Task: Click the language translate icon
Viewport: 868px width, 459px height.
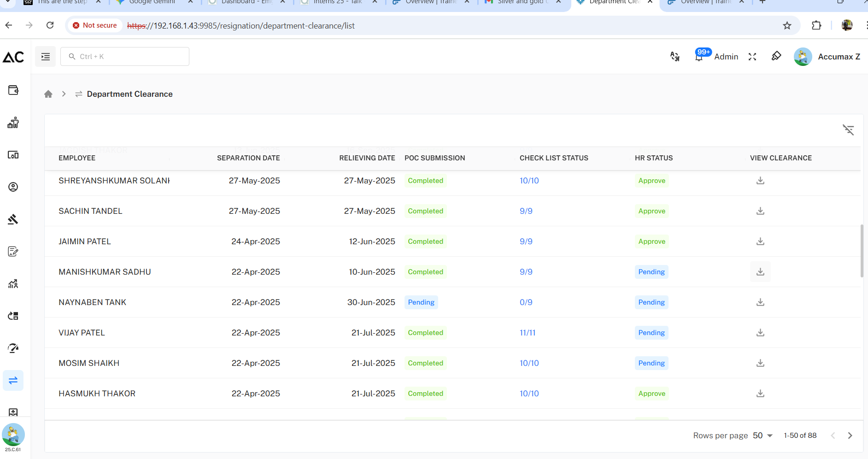Action: pyautogui.click(x=675, y=57)
